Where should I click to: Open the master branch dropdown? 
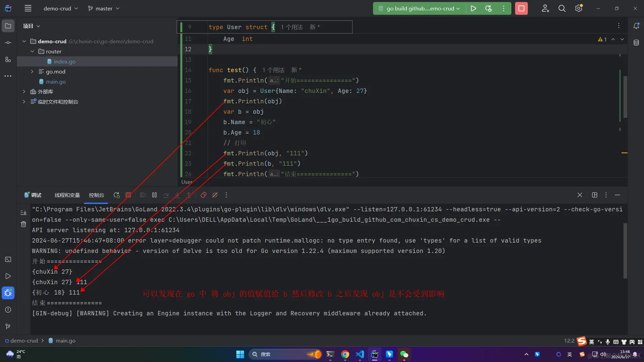pyautogui.click(x=103, y=8)
